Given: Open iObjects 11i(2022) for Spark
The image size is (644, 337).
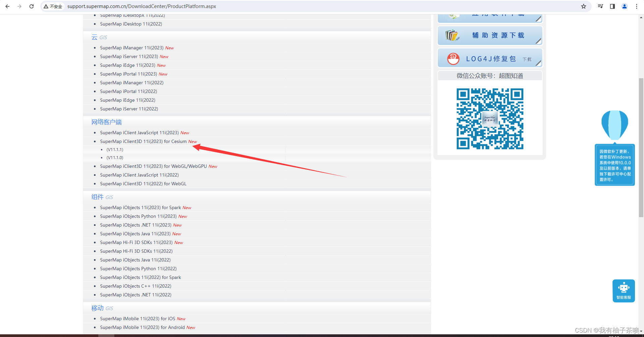Looking at the screenshot, I should coord(141,277).
